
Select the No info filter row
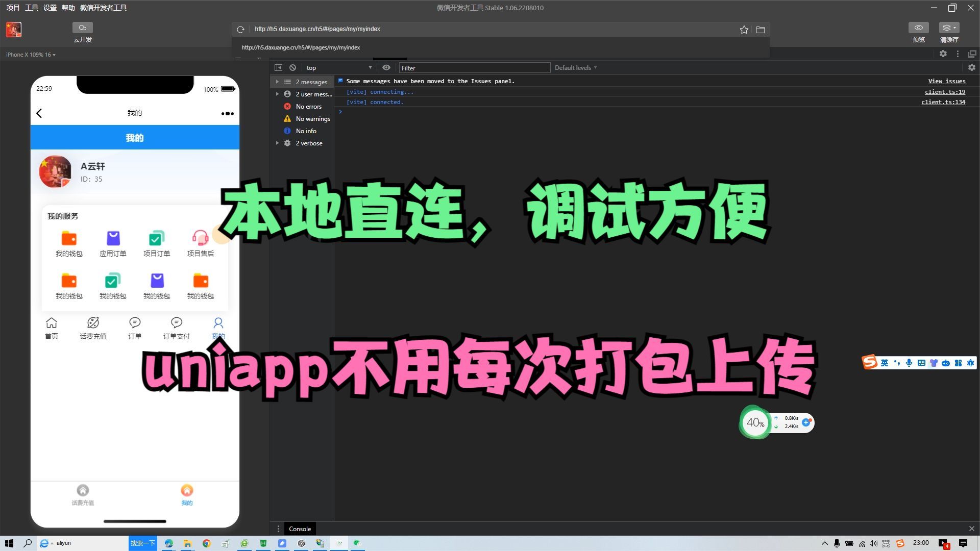click(x=303, y=131)
